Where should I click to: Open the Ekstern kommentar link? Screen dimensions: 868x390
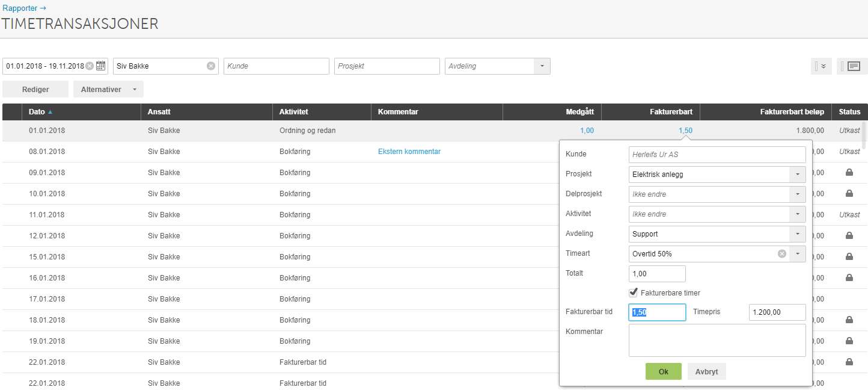(x=409, y=152)
